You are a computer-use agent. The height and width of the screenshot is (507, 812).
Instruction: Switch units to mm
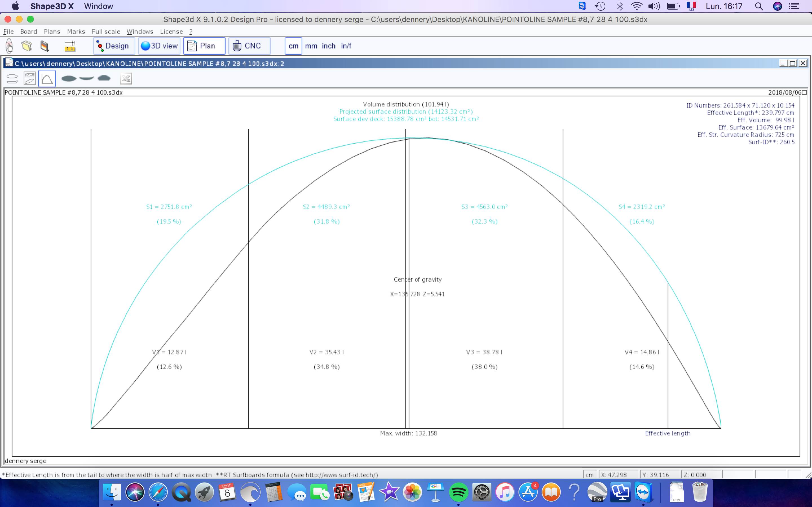(x=311, y=46)
